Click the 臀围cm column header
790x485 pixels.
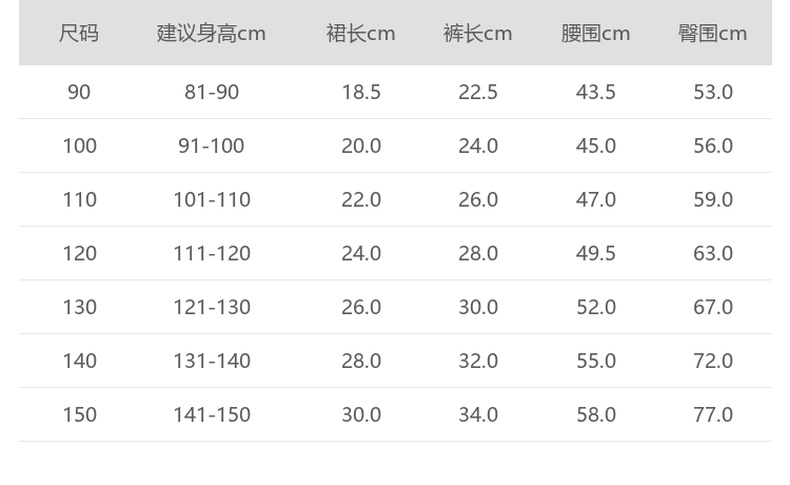click(713, 33)
